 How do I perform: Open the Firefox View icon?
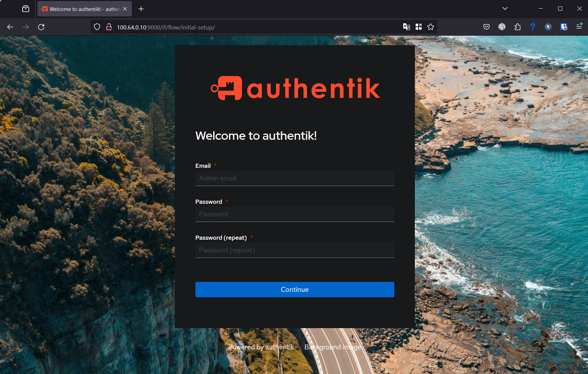click(x=26, y=9)
